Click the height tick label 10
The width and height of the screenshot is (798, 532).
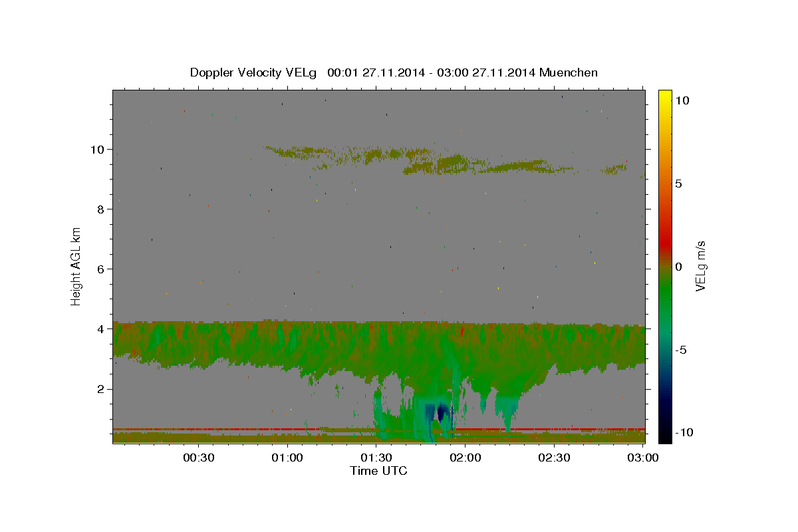[99, 149]
